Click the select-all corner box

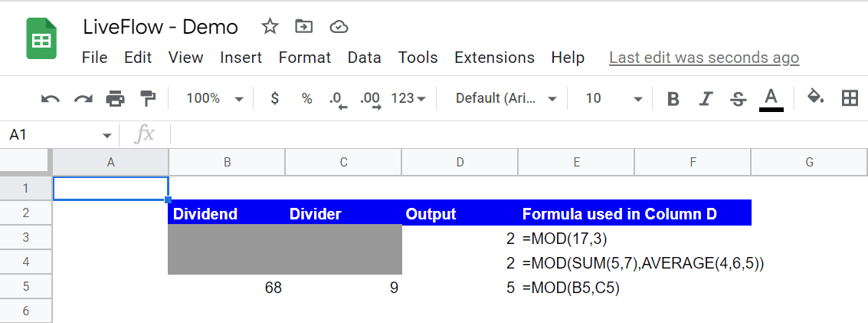pyautogui.click(x=25, y=162)
